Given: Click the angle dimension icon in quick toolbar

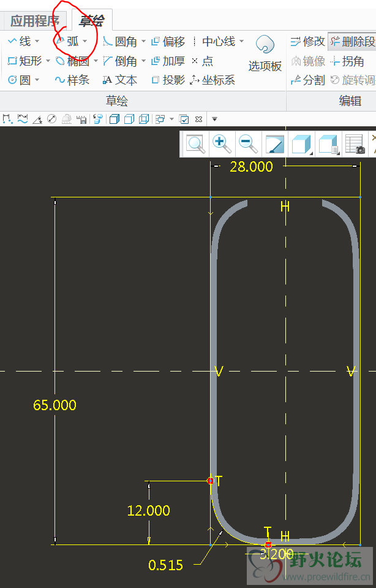Looking at the screenshot, I should tap(37, 119).
